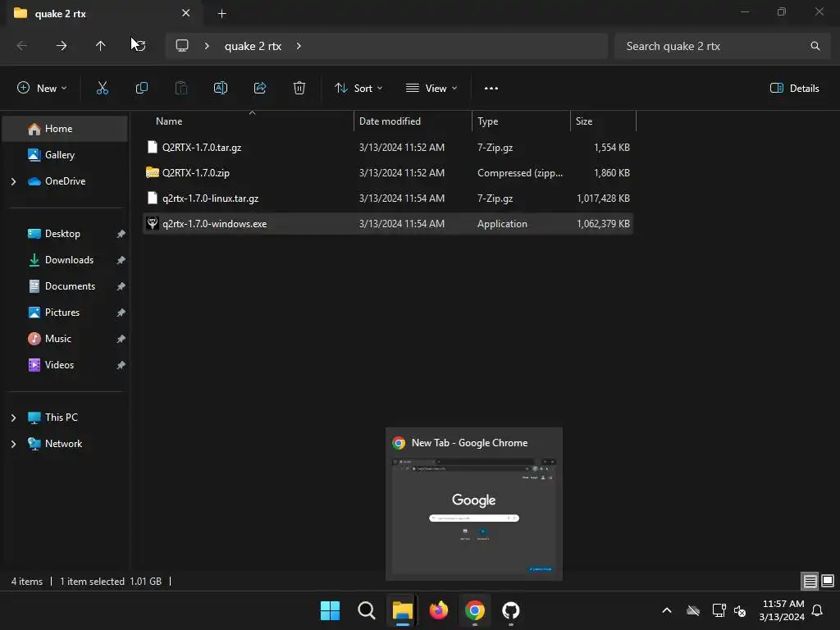
Task: Open the New dropdown menu
Action: (x=42, y=89)
